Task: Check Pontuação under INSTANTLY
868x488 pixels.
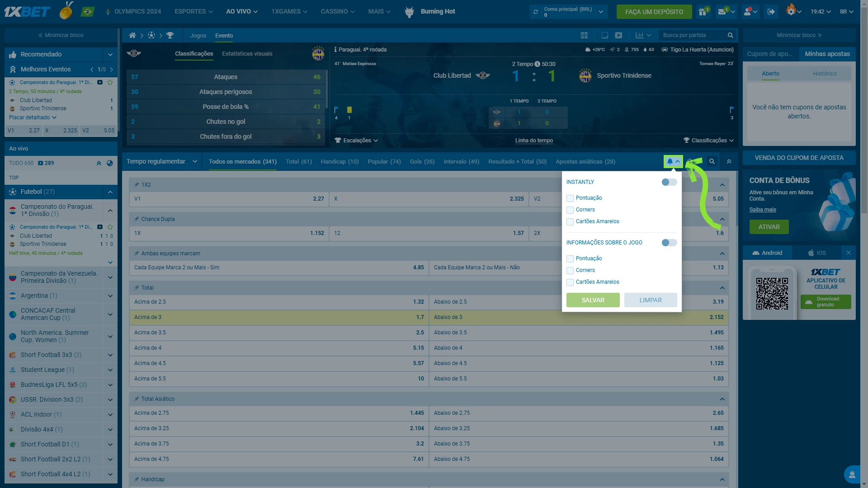Action: [570, 198]
